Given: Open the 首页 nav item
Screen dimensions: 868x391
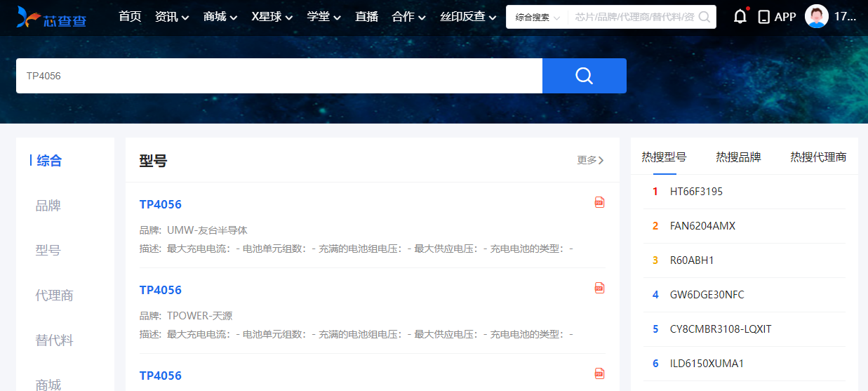Looking at the screenshot, I should click(x=130, y=17).
